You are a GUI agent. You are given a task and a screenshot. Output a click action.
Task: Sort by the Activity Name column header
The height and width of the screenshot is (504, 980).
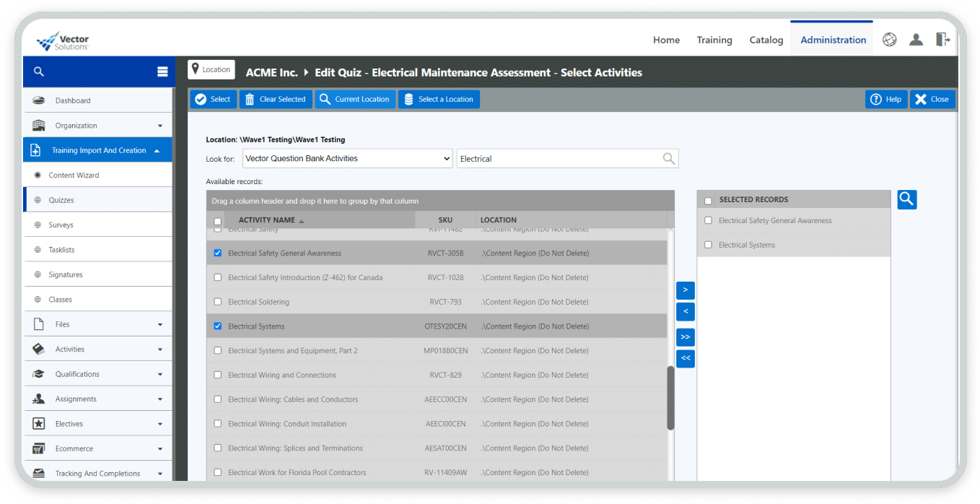[x=266, y=220]
